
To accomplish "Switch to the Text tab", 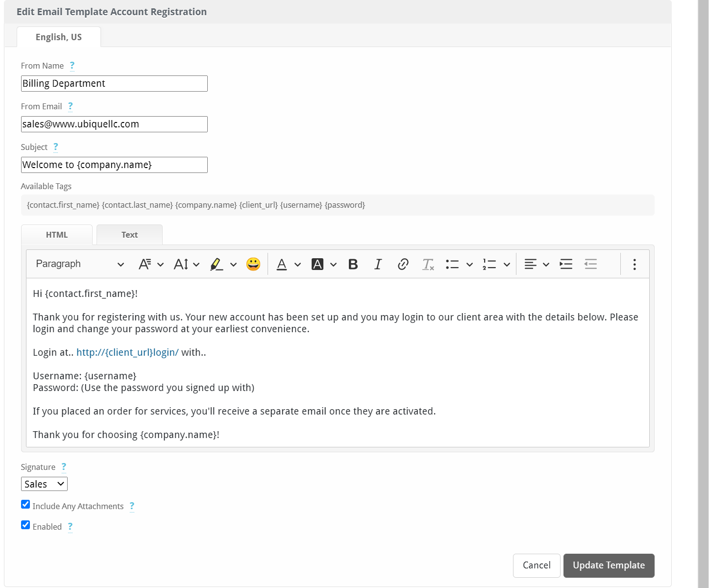I will point(129,235).
